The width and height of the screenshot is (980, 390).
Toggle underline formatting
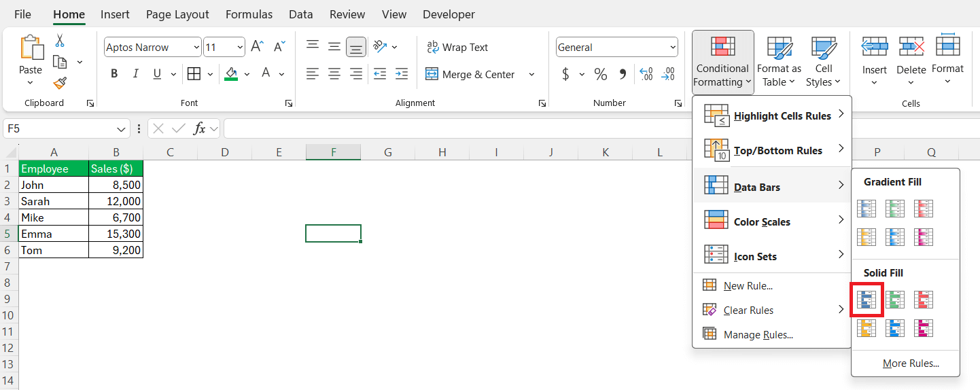point(157,74)
